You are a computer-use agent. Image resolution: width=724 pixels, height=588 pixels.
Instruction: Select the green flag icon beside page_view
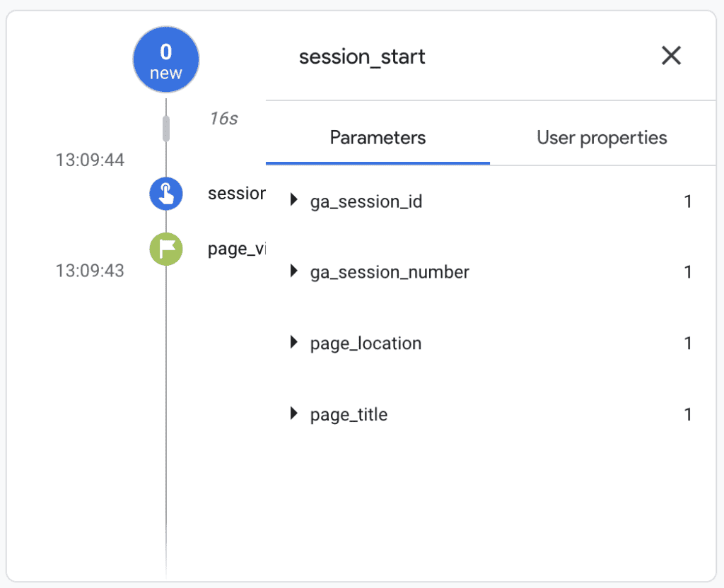click(165, 249)
